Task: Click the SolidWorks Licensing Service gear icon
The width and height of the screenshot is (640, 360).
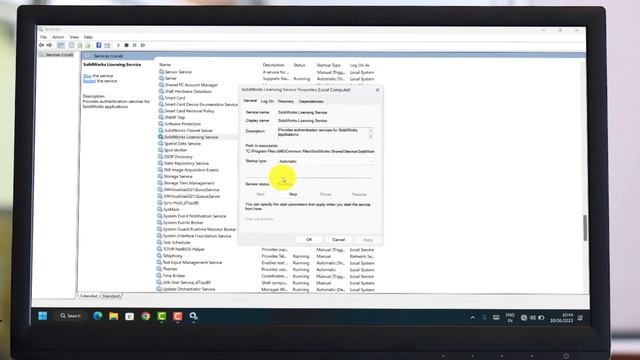Action: pos(161,137)
